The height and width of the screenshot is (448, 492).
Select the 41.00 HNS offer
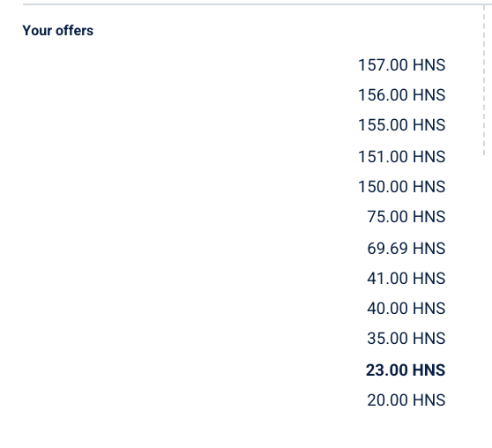click(x=406, y=279)
